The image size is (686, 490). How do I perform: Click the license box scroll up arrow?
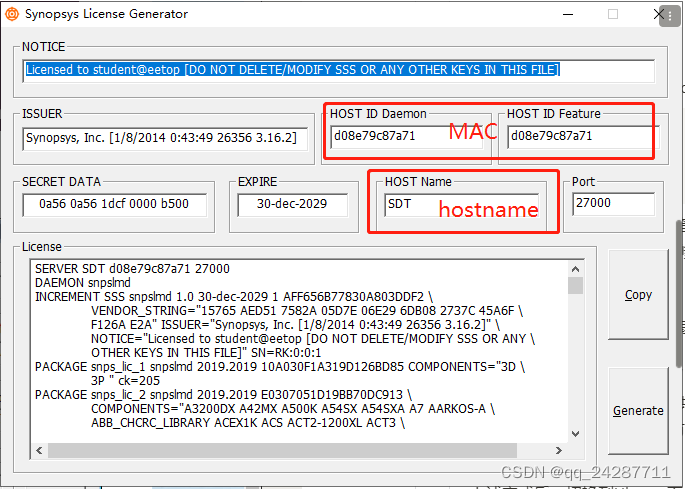pyautogui.click(x=576, y=269)
